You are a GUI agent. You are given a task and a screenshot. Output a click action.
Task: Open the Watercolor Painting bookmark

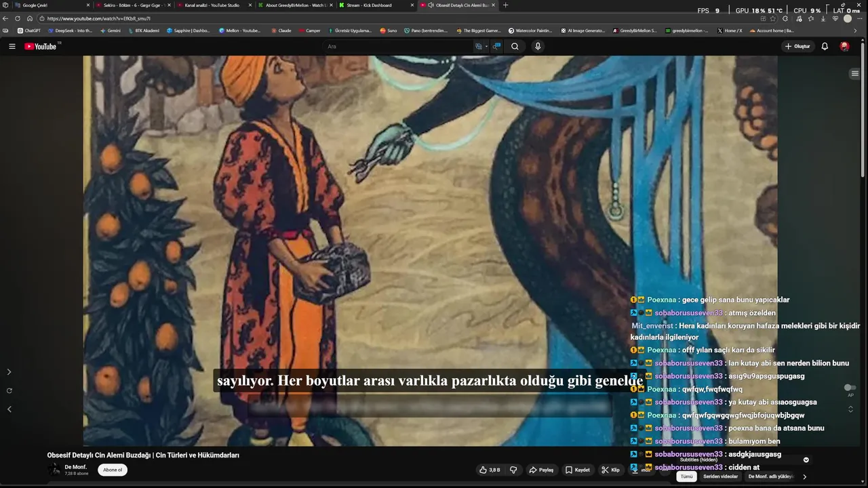tap(530, 30)
